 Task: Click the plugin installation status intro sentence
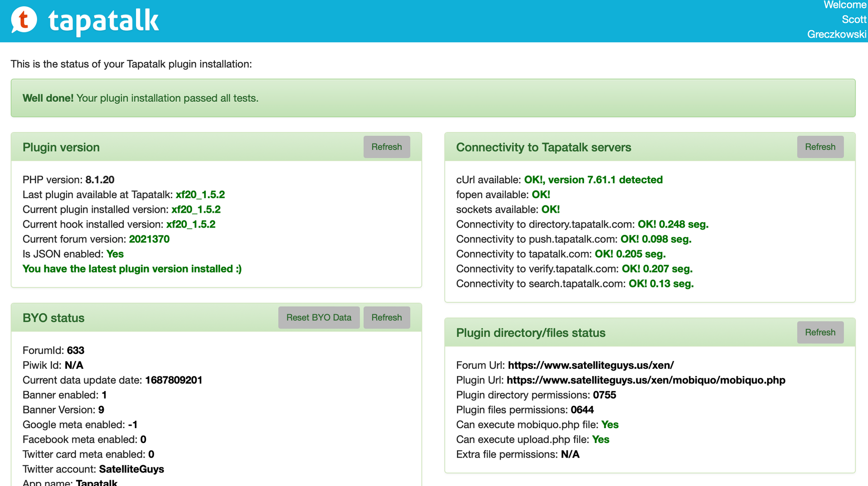click(x=131, y=64)
